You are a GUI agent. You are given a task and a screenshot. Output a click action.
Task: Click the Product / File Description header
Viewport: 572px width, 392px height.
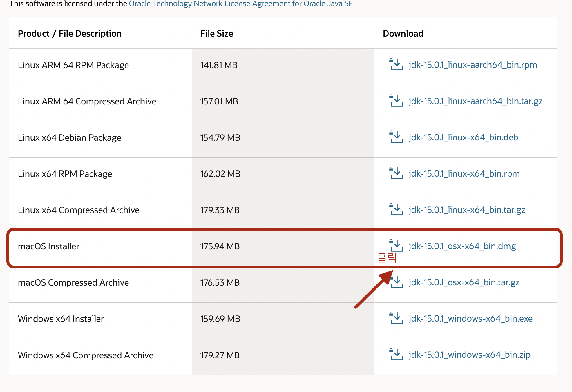point(70,34)
